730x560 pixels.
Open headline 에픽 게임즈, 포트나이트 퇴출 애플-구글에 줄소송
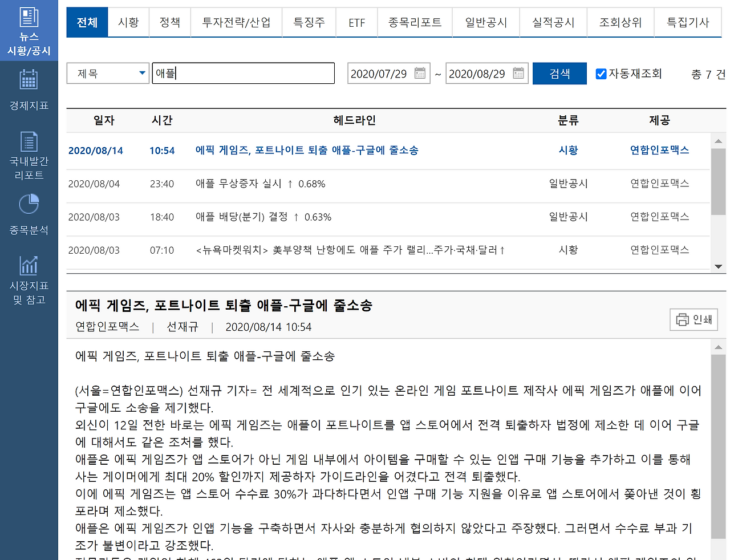coord(307,150)
